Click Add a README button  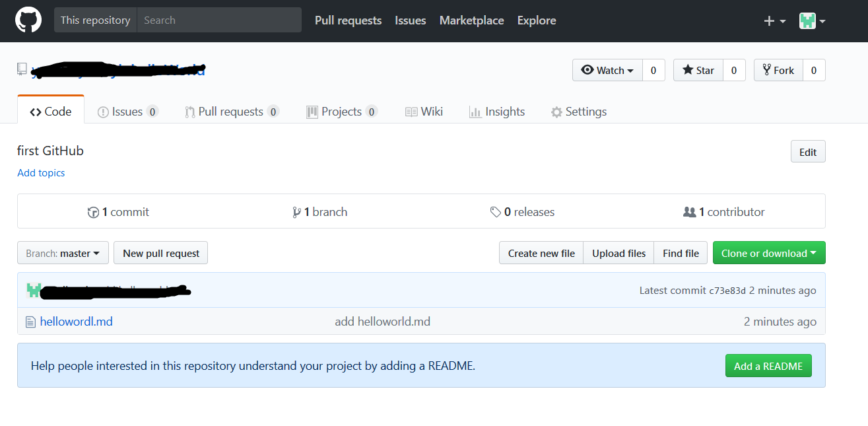click(768, 366)
